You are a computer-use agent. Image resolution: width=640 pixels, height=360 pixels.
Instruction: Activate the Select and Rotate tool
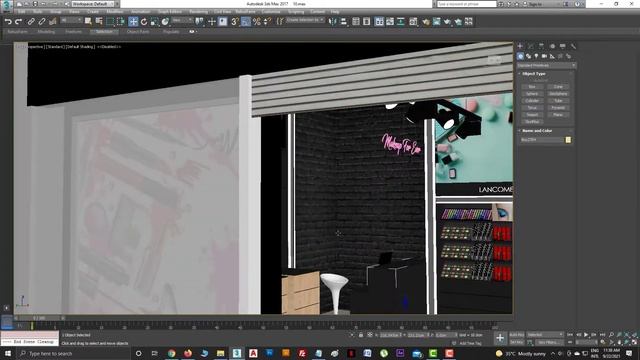pyautogui.click(x=144, y=22)
